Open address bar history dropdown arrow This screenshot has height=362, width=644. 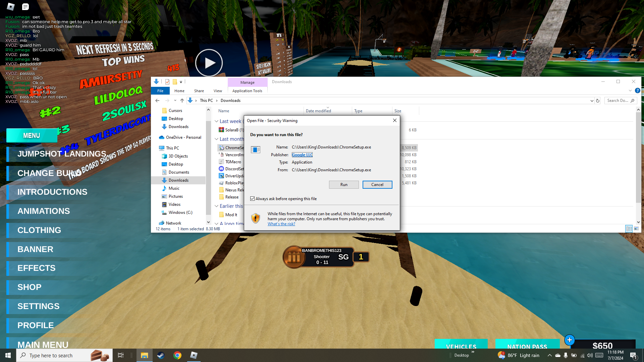pyautogui.click(x=592, y=101)
